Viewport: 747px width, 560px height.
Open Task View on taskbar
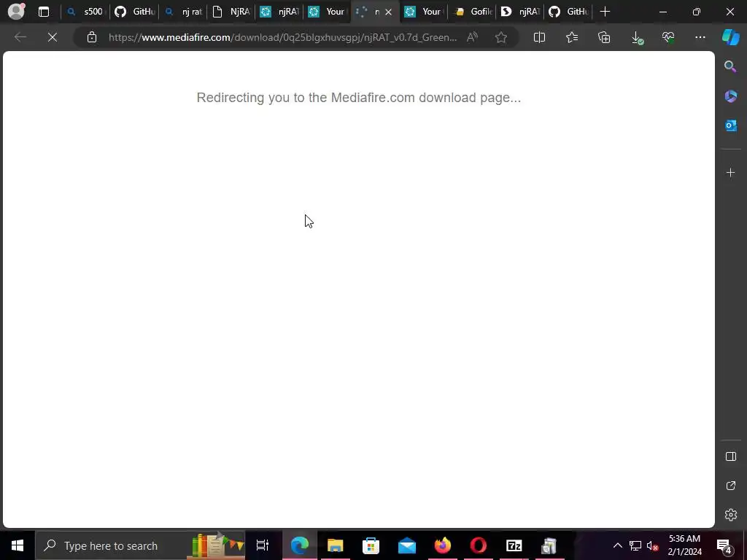[x=263, y=545]
